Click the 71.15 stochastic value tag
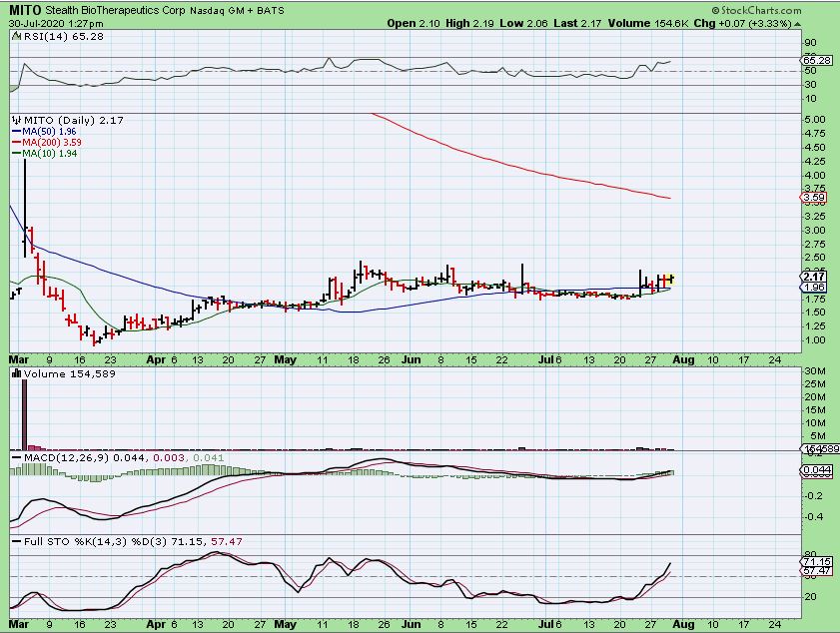The width and height of the screenshot is (840, 633). (x=815, y=563)
